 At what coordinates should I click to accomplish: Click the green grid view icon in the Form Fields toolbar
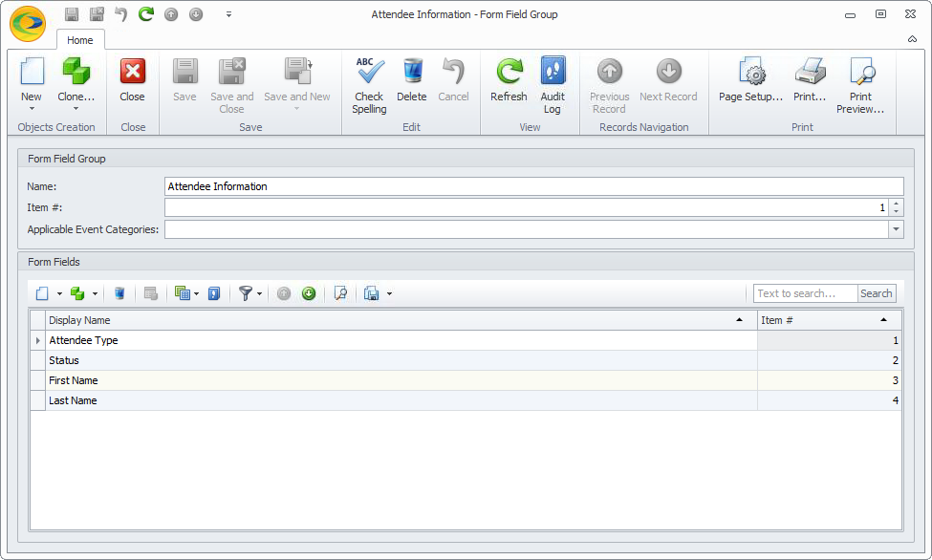coord(183,293)
